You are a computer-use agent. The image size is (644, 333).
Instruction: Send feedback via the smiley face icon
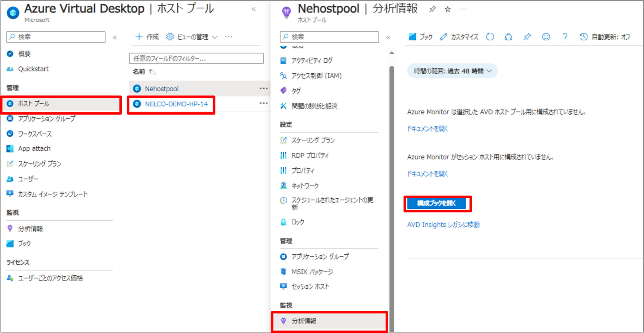(x=546, y=37)
